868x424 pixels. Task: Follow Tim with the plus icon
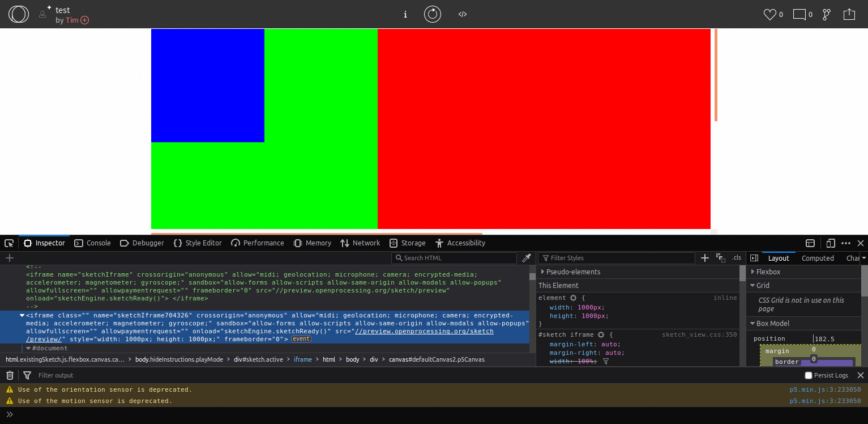[85, 20]
